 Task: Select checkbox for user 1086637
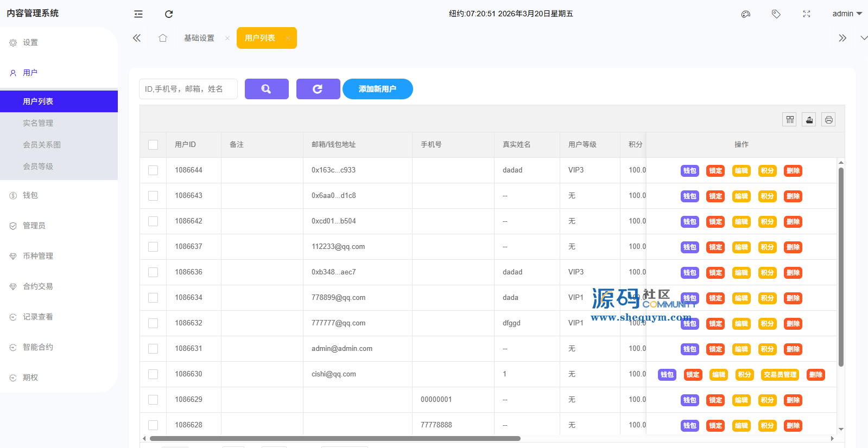153,247
